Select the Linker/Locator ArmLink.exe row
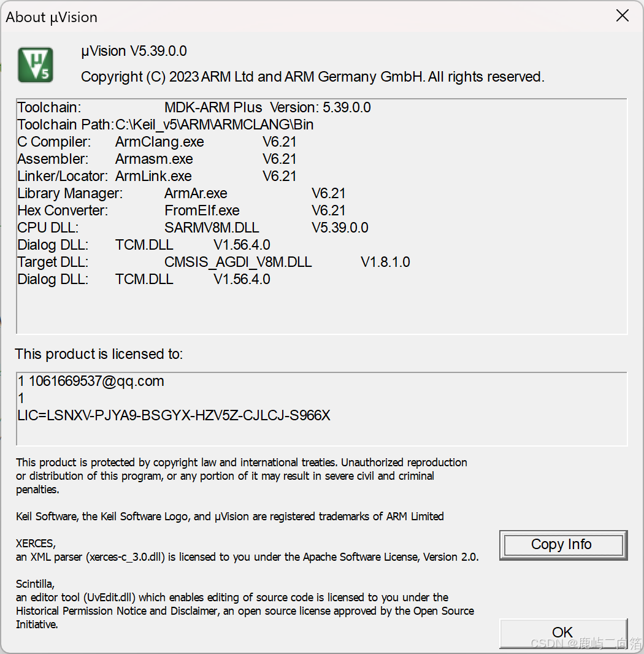This screenshot has width=644, height=654. [x=157, y=176]
